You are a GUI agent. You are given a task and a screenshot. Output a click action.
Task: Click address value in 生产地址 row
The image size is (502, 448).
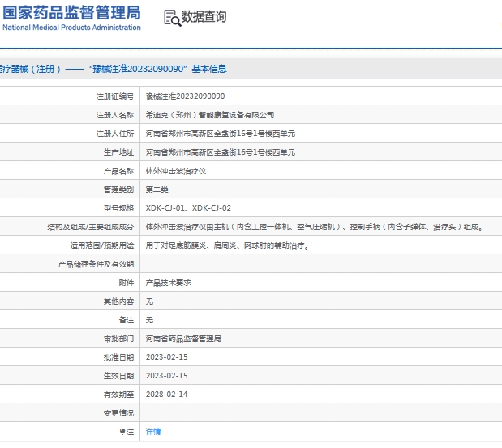[221, 152]
